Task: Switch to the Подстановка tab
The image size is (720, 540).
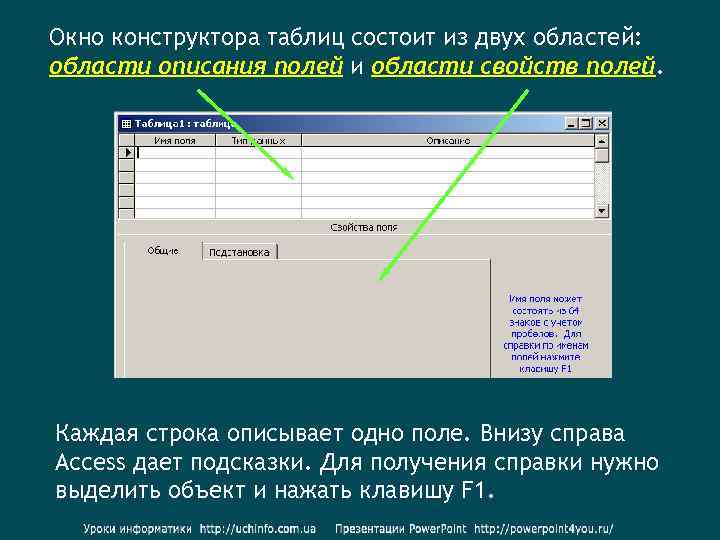Action: [239, 252]
